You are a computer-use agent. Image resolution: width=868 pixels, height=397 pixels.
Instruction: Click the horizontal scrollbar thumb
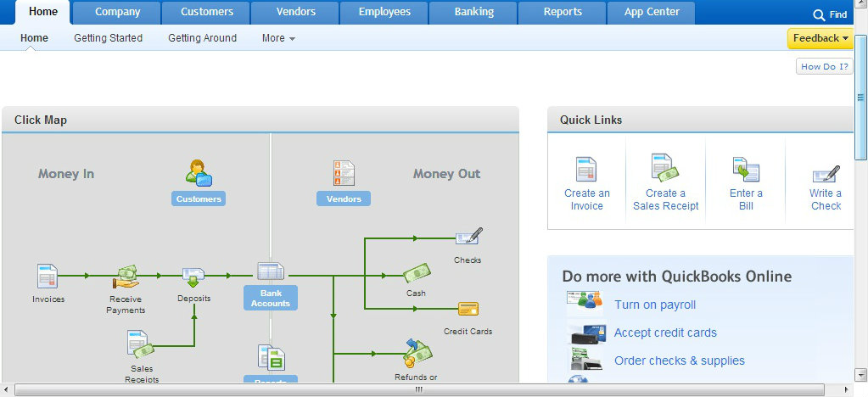(x=419, y=390)
